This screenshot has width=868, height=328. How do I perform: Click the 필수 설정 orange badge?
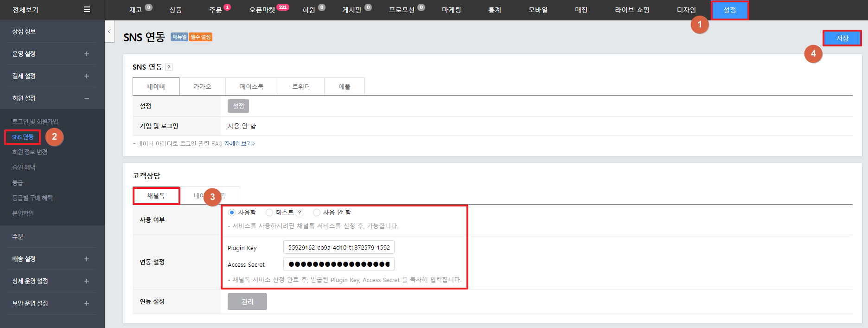(200, 37)
